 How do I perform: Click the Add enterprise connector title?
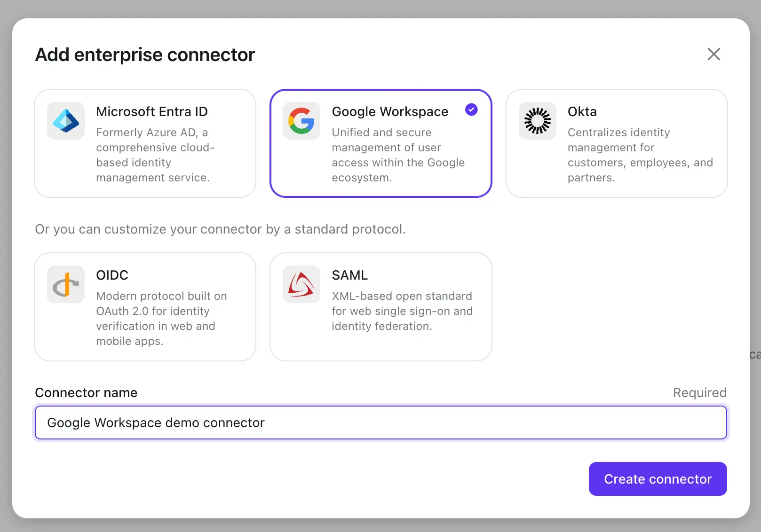[x=144, y=55]
